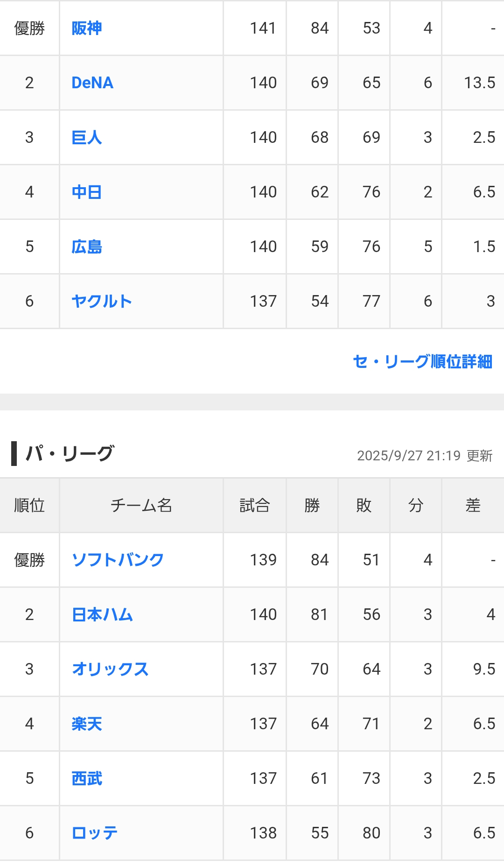Click the 勝 column header
Viewport: 504px width, 867px height.
[x=312, y=505]
